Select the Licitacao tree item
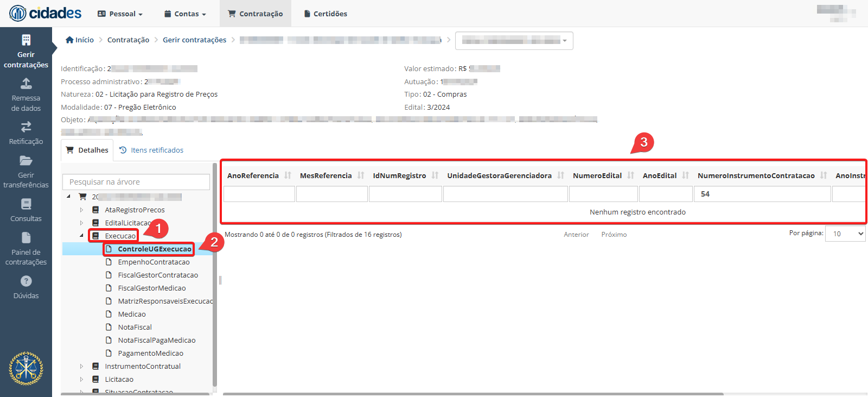 coord(119,379)
